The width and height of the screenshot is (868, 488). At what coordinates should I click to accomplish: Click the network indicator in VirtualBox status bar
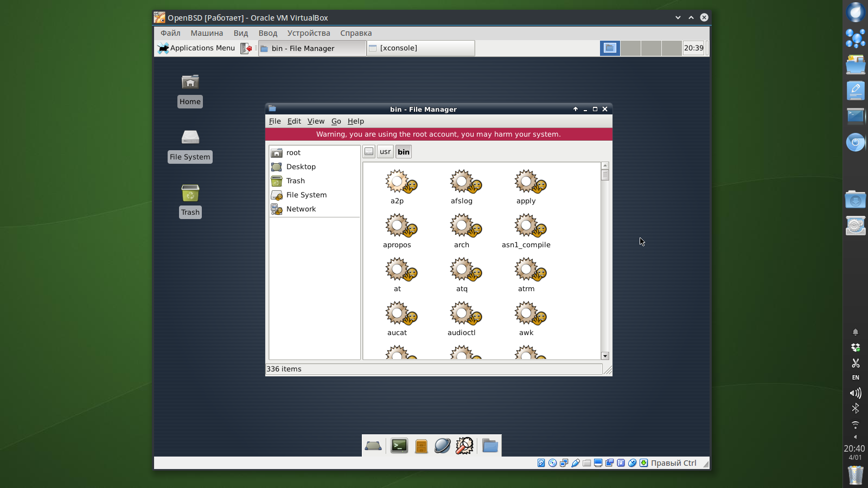tap(564, 463)
